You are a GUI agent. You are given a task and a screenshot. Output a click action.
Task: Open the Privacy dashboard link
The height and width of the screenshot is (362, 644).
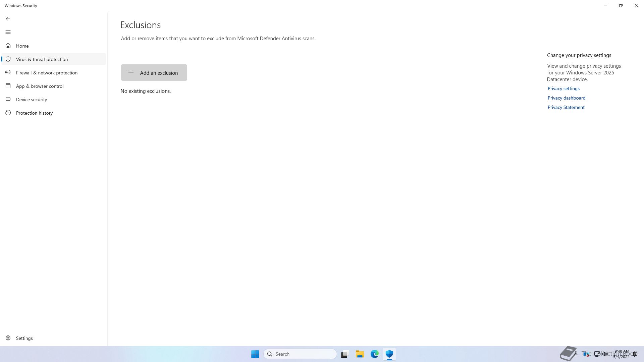[x=567, y=98]
